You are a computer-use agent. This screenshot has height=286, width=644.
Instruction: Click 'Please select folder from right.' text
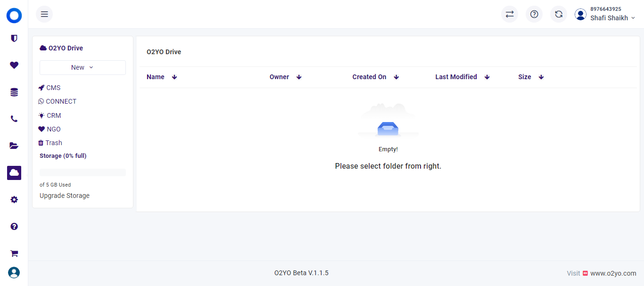click(x=388, y=166)
